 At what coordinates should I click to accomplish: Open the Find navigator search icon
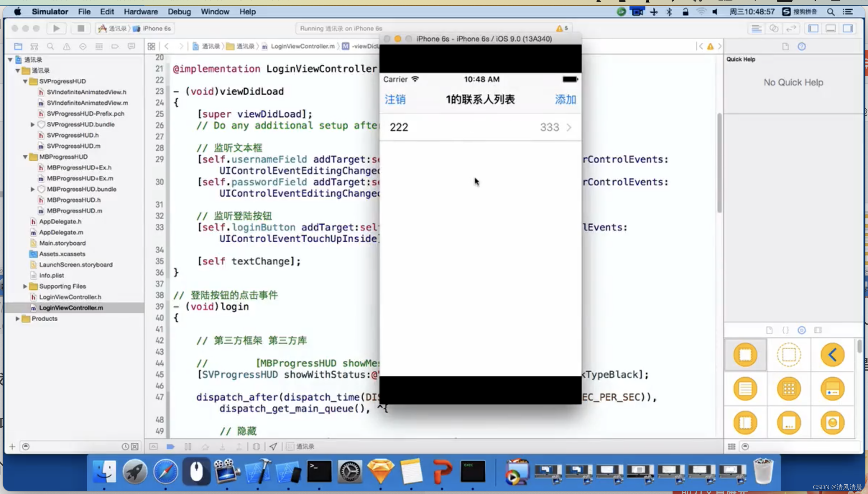[x=50, y=46]
